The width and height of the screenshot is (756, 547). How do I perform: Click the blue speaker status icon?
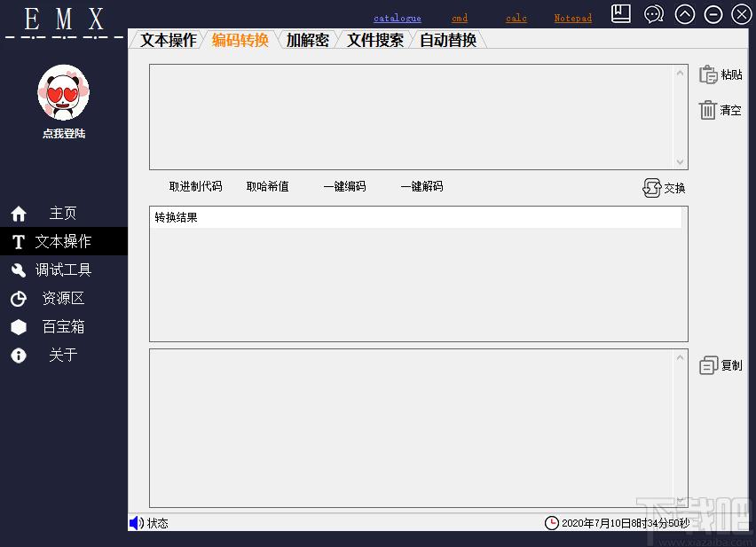pos(137,522)
